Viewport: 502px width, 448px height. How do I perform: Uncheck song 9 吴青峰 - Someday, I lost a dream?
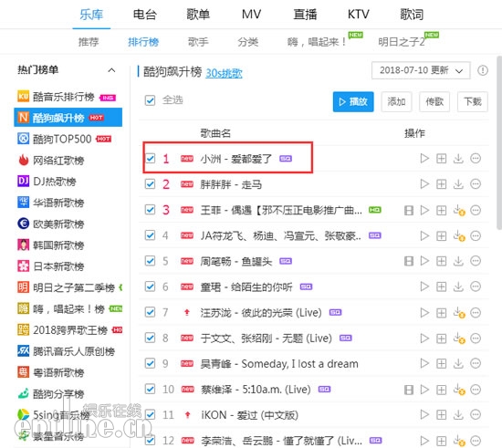tap(150, 363)
